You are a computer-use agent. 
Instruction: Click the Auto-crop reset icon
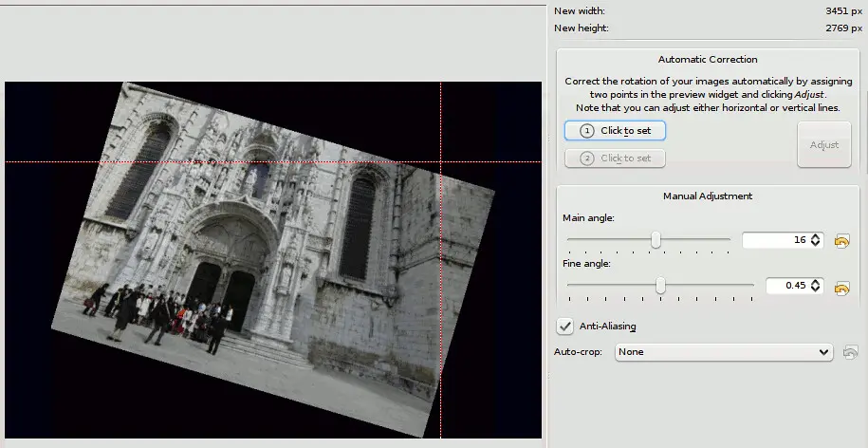coord(851,352)
